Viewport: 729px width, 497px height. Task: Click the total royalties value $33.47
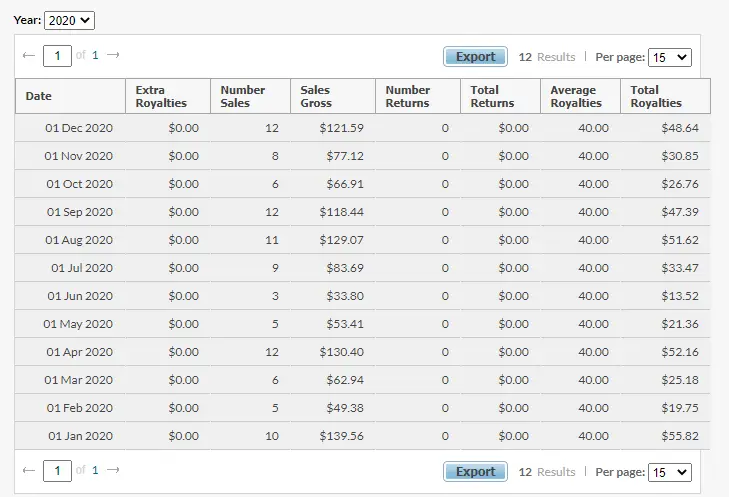pos(680,268)
